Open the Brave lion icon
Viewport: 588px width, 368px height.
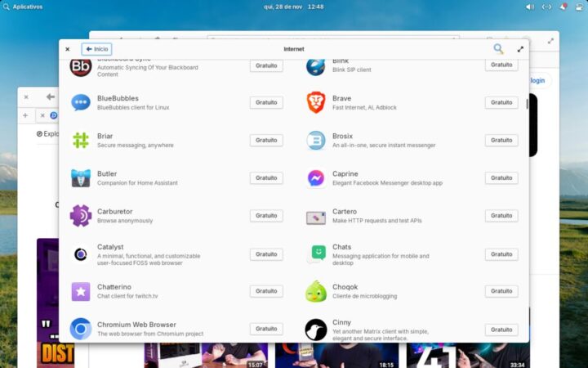tap(316, 102)
